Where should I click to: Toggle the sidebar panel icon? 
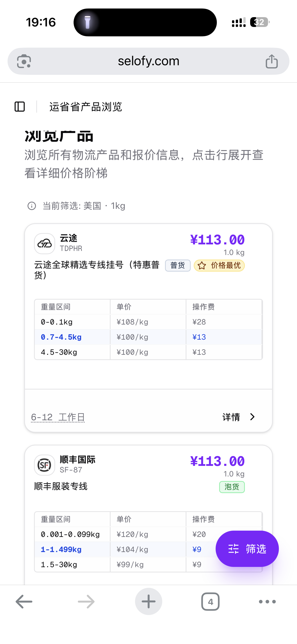point(20,107)
